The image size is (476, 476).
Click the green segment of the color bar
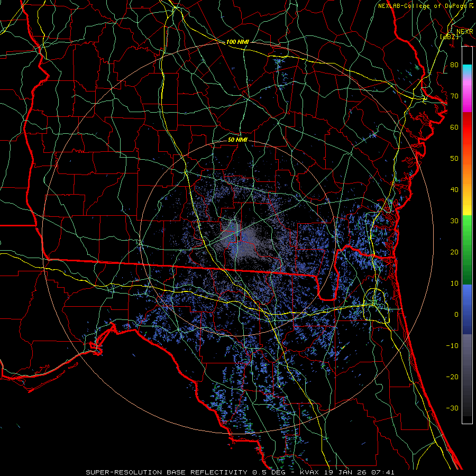[467, 249]
